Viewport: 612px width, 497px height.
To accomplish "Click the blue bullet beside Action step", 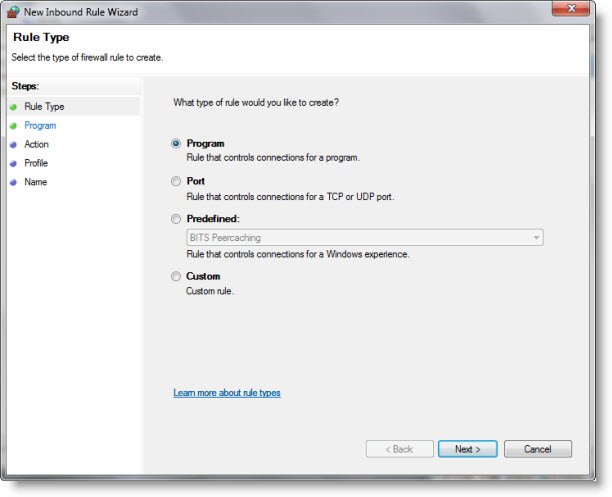I will click(13, 145).
